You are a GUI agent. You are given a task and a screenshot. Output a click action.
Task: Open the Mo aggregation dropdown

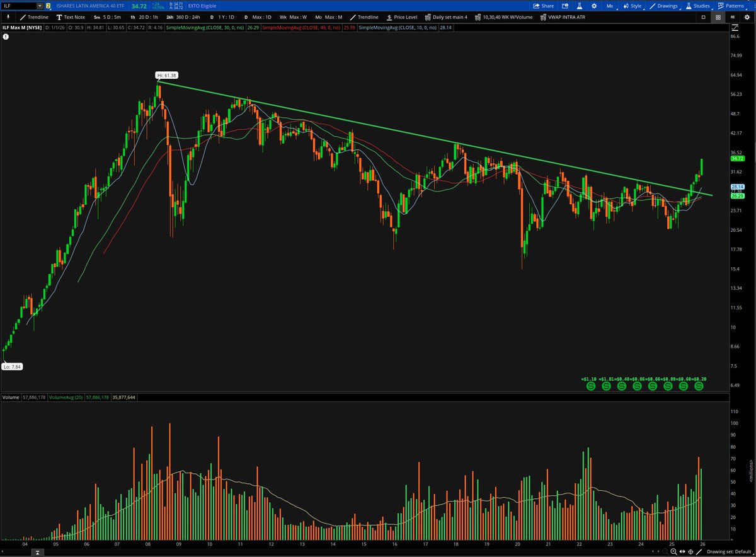click(611, 6)
